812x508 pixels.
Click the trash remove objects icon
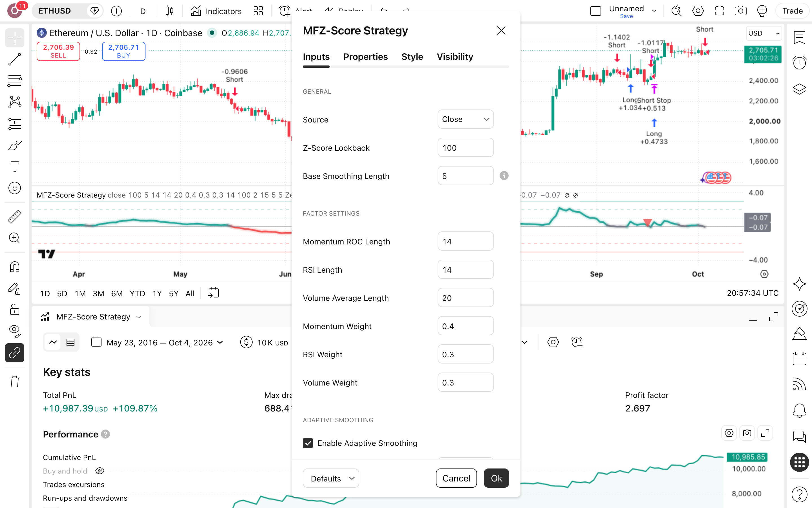[14, 381]
